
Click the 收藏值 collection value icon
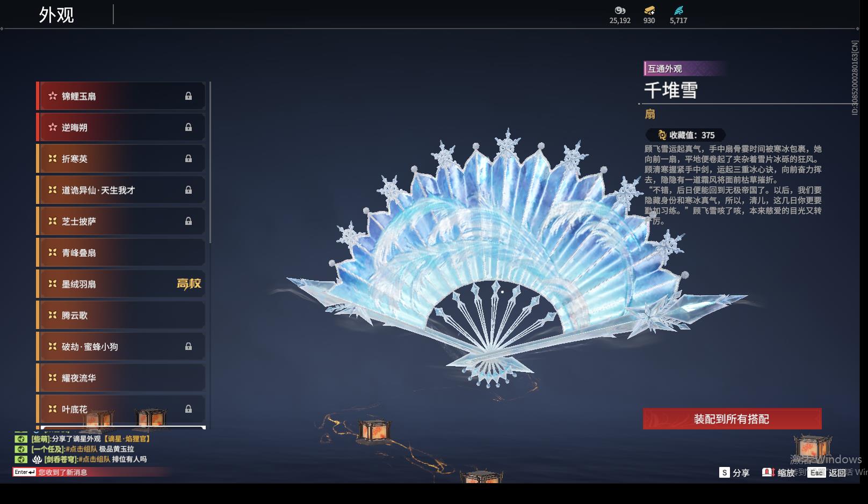pyautogui.click(x=662, y=135)
